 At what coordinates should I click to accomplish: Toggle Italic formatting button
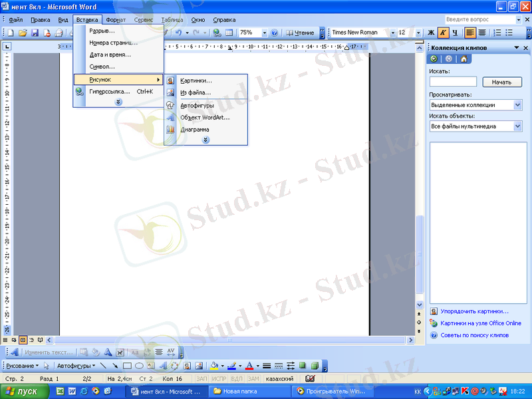tap(443, 32)
